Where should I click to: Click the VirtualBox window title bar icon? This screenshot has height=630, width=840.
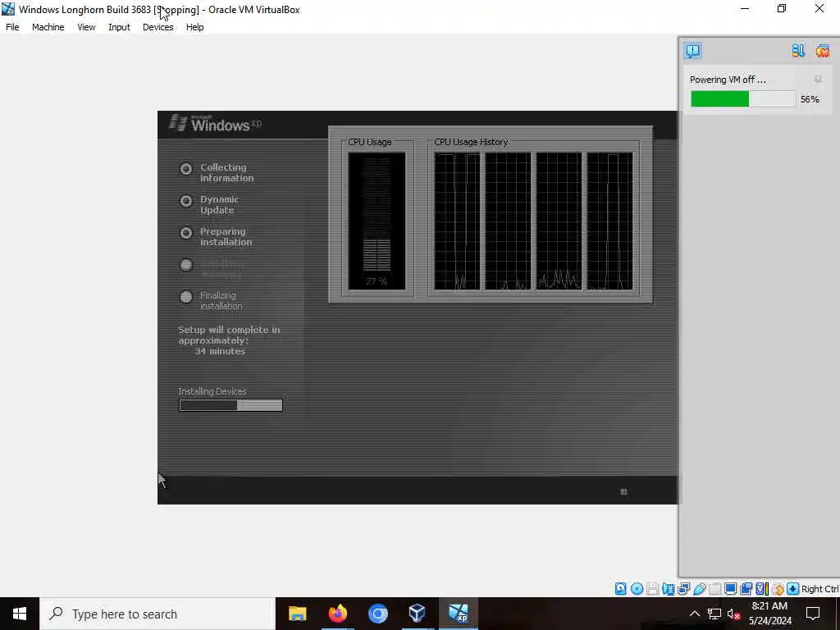pos(8,9)
